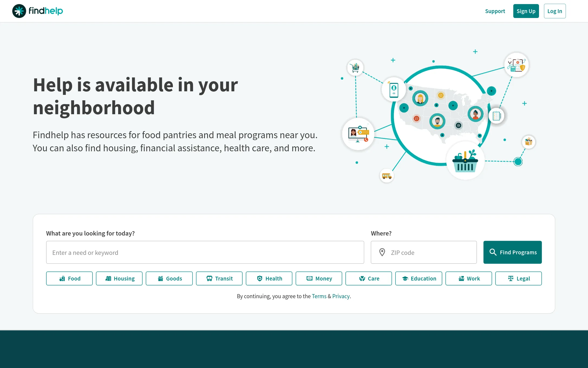Select the Health category

coord(269,279)
